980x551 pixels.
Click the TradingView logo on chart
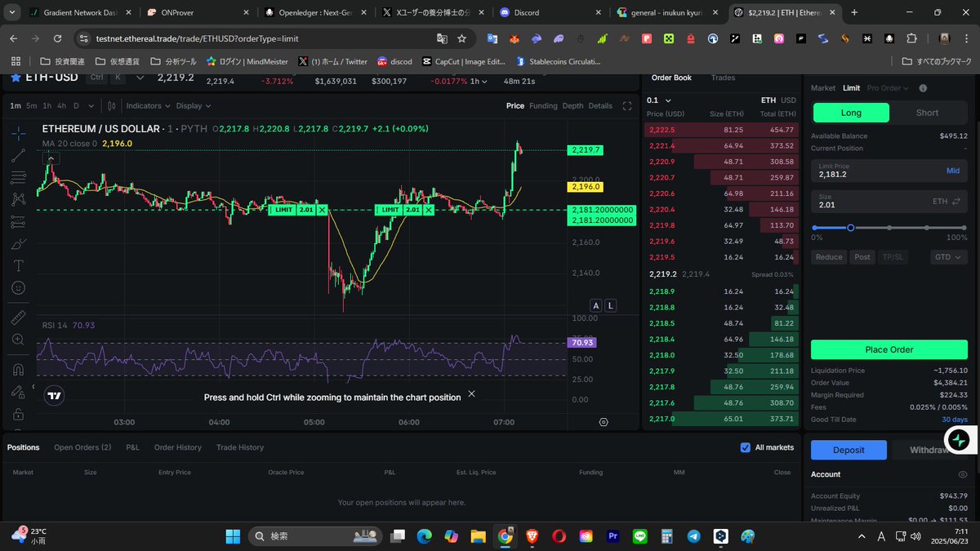[x=54, y=396]
